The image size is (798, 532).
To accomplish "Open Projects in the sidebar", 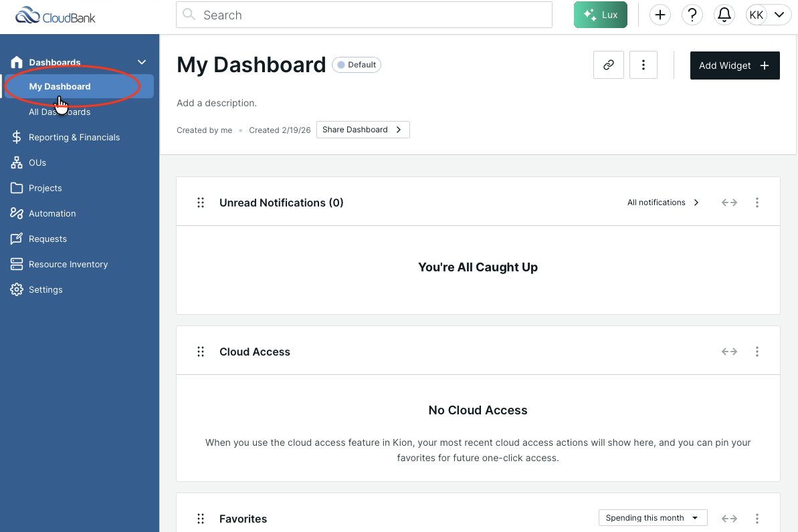I will tap(45, 188).
